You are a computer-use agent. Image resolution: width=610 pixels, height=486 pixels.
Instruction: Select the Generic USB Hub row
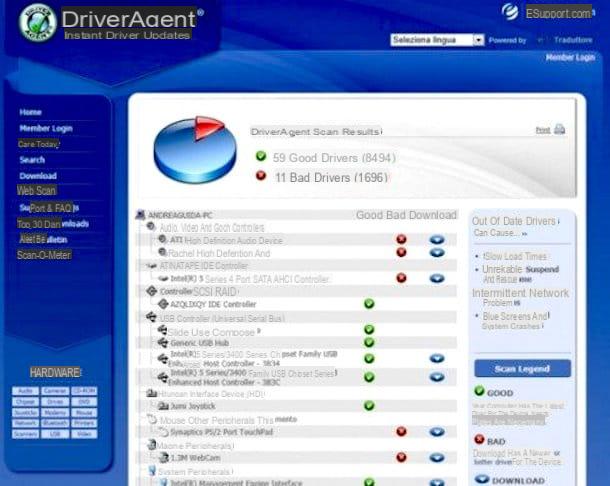tap(298, 343)
